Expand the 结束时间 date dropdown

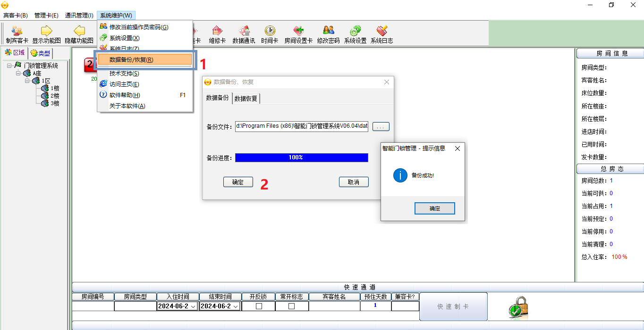click(236, 306)
